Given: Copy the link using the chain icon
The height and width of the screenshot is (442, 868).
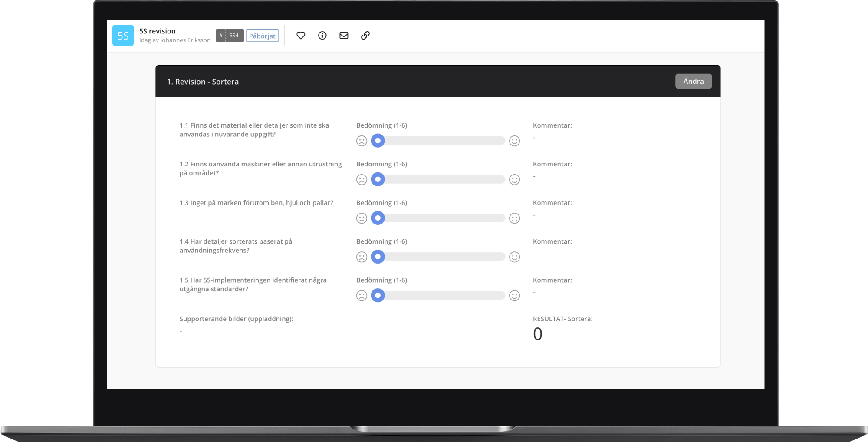Looking at the screenshot, I should [366, 35].
